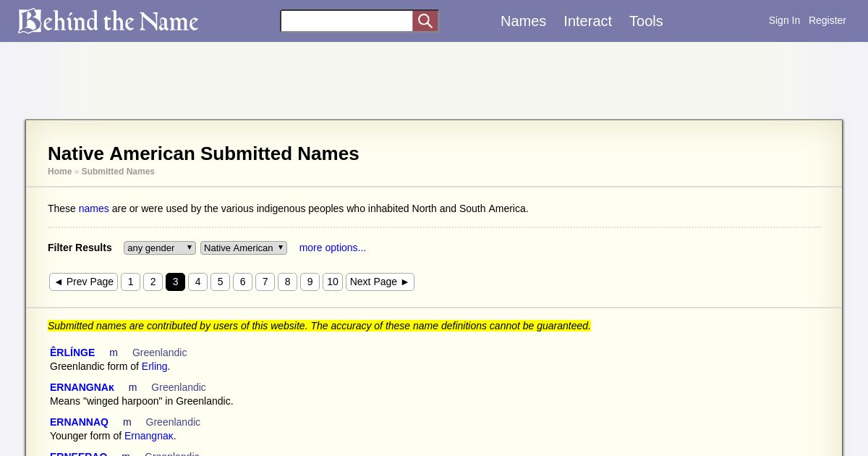Jump to page 8
Screen dimensions: 868x456
[x=287, y=282]
